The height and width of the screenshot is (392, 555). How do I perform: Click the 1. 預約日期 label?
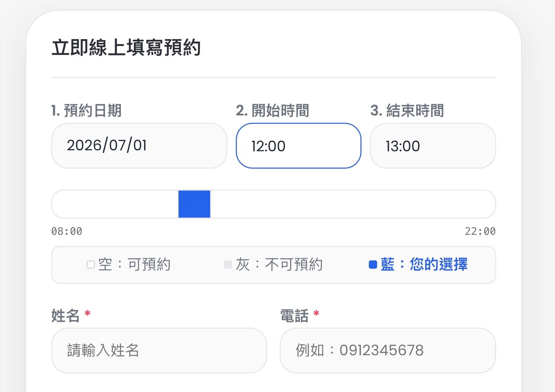coord(86,110)
